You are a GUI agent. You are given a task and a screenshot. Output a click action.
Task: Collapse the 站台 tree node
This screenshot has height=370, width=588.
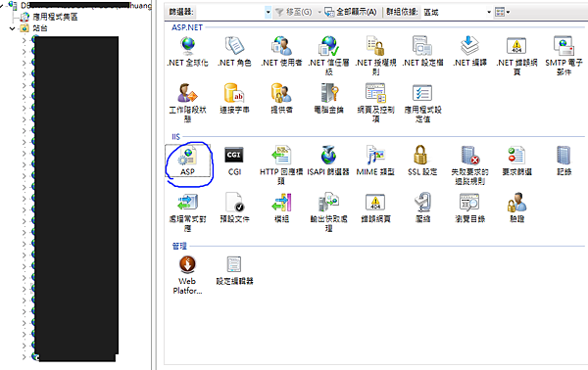tap(12, 28)
